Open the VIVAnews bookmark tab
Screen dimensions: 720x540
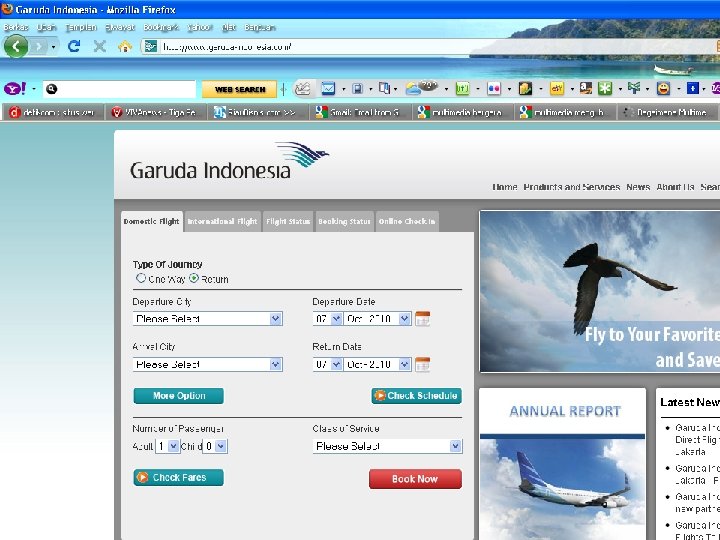pos(155,112)
